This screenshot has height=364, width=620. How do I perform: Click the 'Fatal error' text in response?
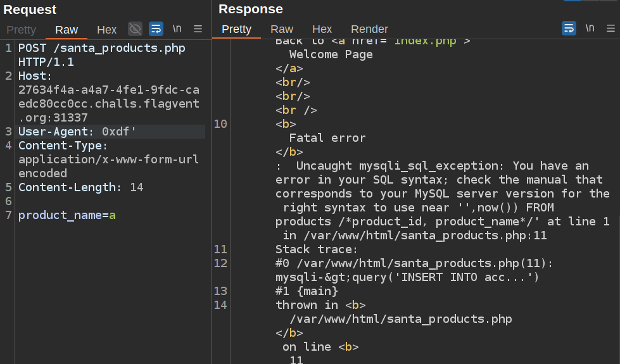pyautogui.click(x=327, y=138)
